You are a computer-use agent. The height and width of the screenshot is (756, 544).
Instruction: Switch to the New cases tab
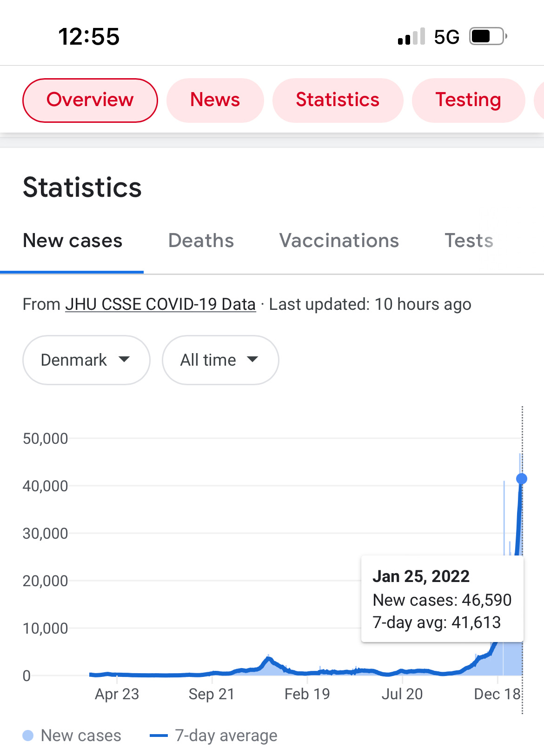coord(73,241)
